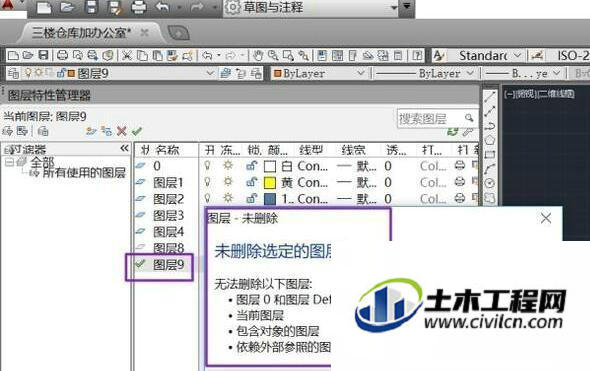Collapse the 全部 filter tree node
590x371 pixels.
tap(9, 162)
